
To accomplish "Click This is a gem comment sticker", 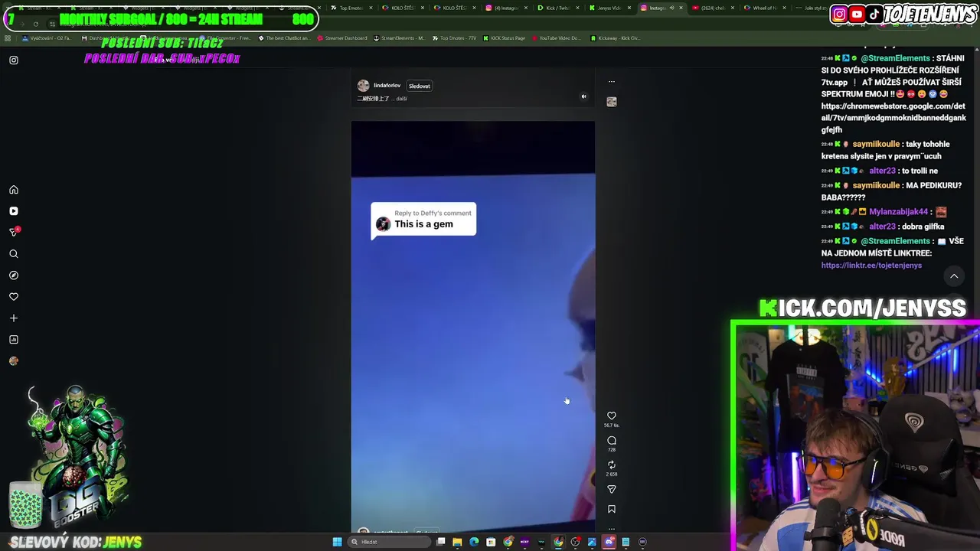I will click(423, 220).
